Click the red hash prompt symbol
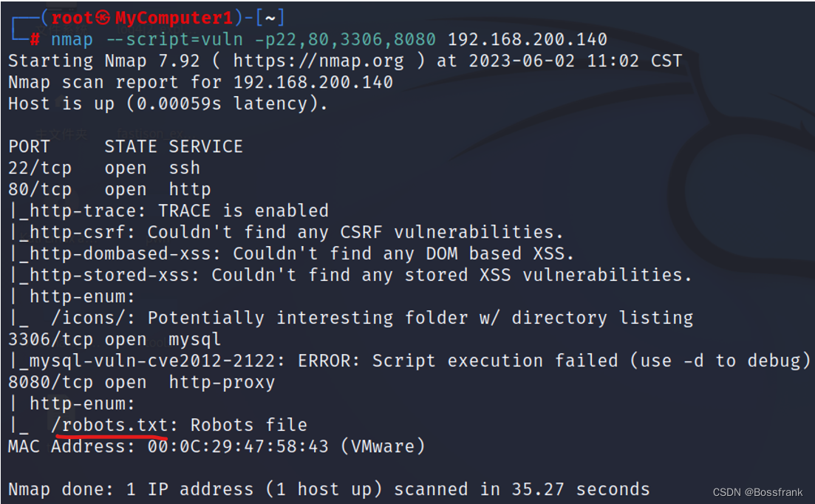Viewport: 815px width, 504px height. pyautogui.click(x=35, y=39)
